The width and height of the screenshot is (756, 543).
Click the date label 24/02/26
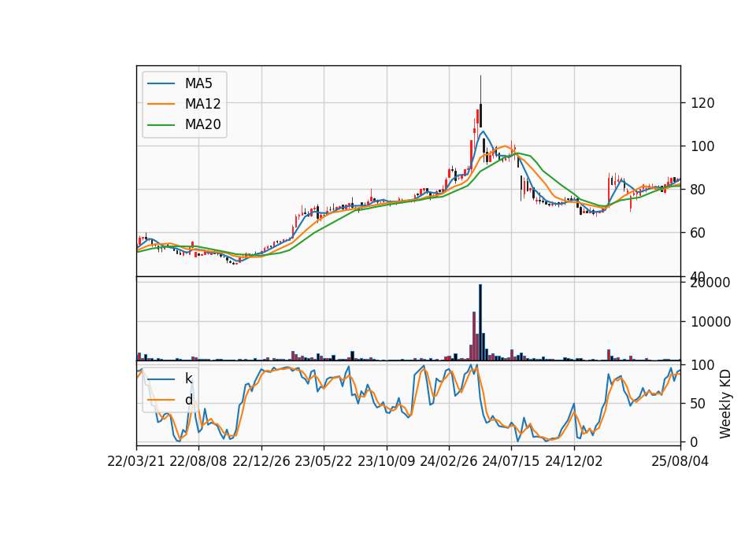(x=448, y=461)
